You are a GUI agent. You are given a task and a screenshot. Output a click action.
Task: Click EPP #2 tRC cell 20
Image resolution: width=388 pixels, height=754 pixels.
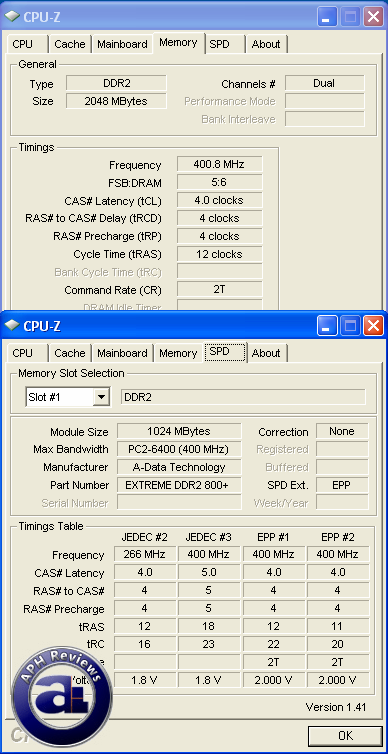click(338, 644)
